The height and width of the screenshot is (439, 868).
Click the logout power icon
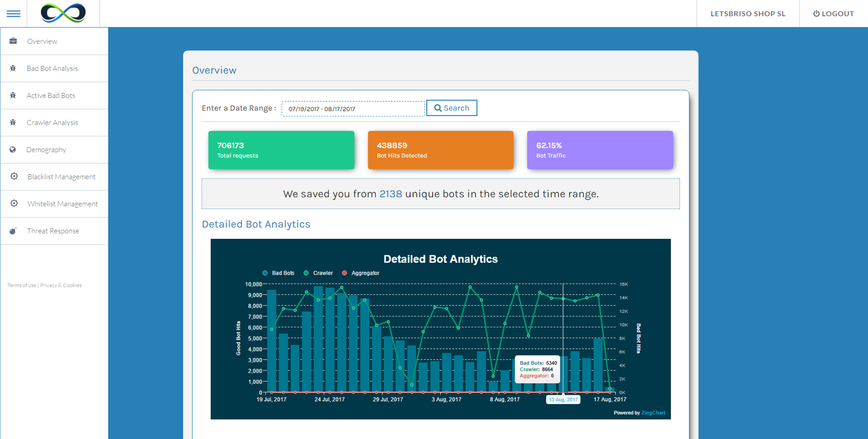(816, 13)
